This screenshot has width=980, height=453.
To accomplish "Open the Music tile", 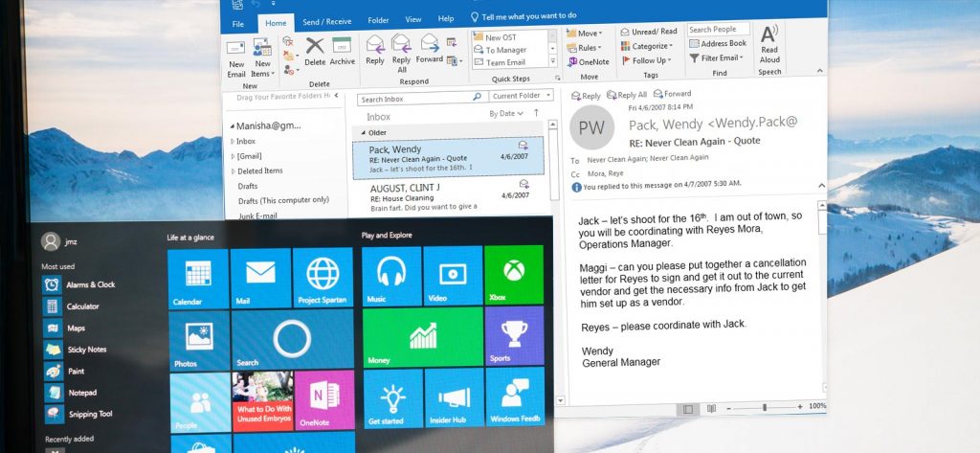I will pos(391,276).
